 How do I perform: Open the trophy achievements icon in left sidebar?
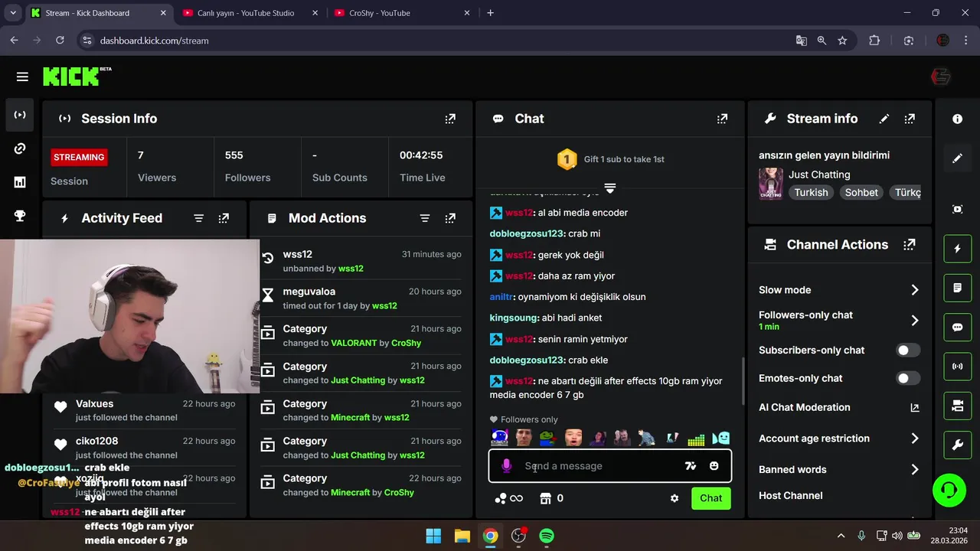[20, 216]
